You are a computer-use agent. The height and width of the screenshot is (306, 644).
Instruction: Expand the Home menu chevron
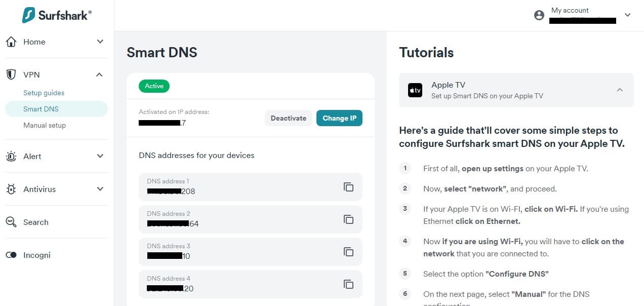[x=100, y=42]
